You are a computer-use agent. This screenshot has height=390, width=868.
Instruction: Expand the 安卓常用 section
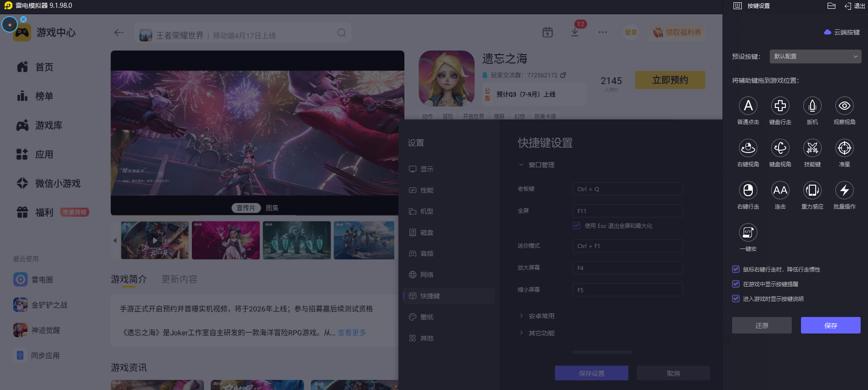click(x=541, y=316)
